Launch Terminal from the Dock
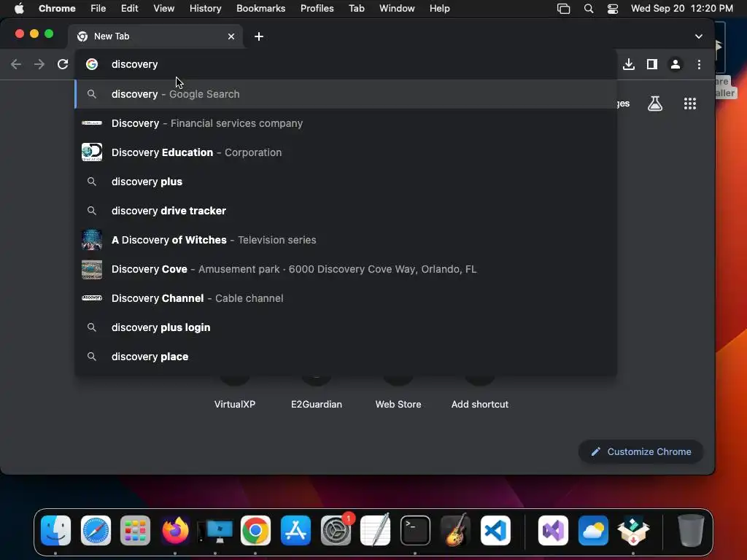Viewport: 747px width, 560px height. click(x=415, y=531)
